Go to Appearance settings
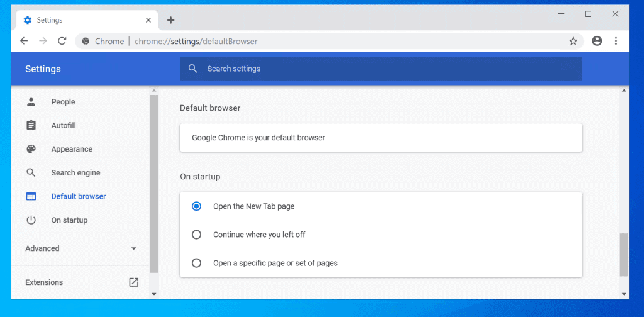The image size is (644, 317). tap(72, 149)
